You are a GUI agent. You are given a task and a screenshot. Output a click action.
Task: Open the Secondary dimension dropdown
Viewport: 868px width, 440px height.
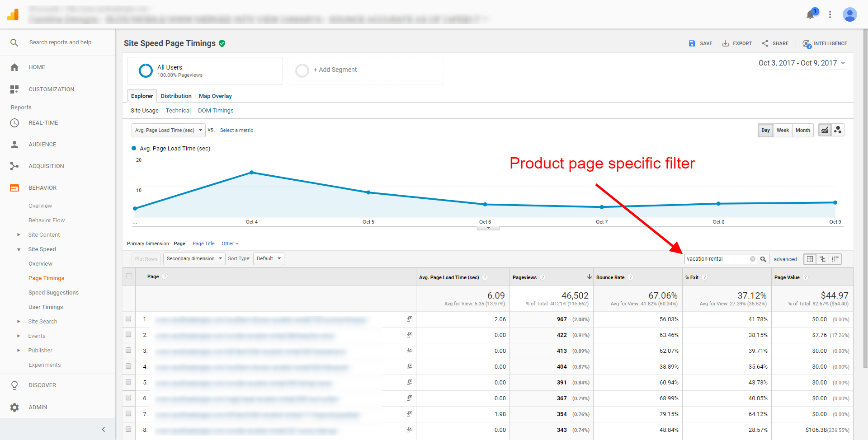[x=194, y=258]
